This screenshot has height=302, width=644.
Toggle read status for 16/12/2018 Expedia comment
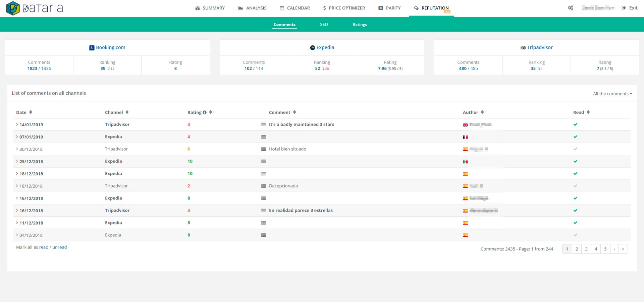[x=576, y=198]
